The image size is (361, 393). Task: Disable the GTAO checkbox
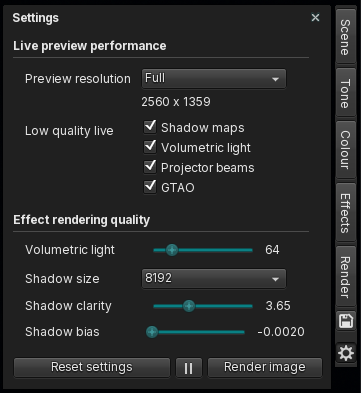click(x=150, y=187)
